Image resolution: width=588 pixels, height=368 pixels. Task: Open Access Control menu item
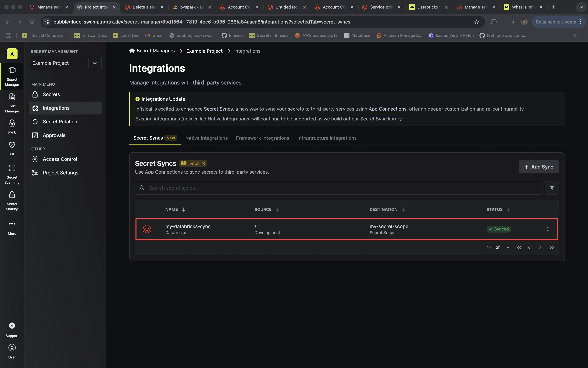click(x=65, y=159)
